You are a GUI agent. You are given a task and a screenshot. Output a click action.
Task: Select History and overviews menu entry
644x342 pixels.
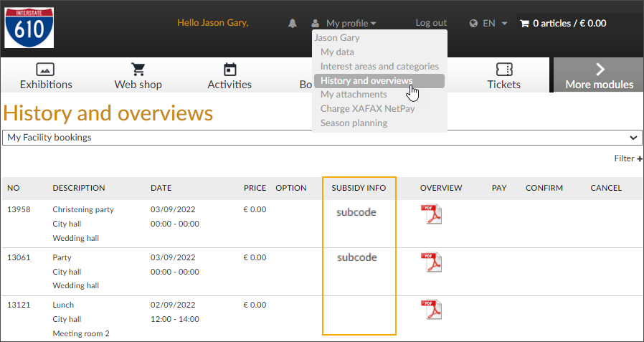click(379, 81)
